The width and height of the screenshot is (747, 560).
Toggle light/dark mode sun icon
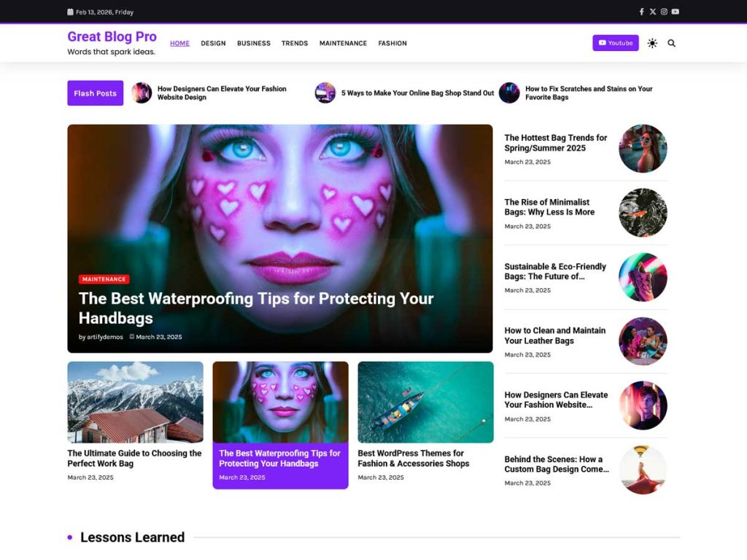[652, 43]
